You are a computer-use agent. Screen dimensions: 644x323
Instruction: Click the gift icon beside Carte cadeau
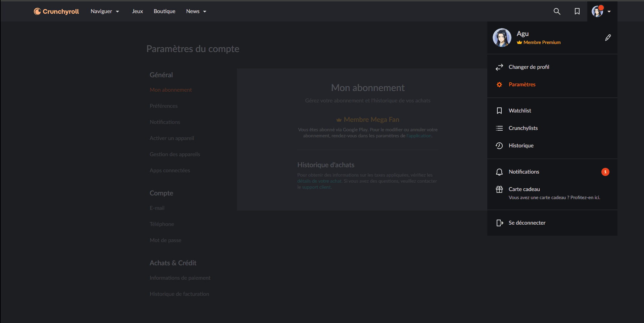click(x=499, y=189)
